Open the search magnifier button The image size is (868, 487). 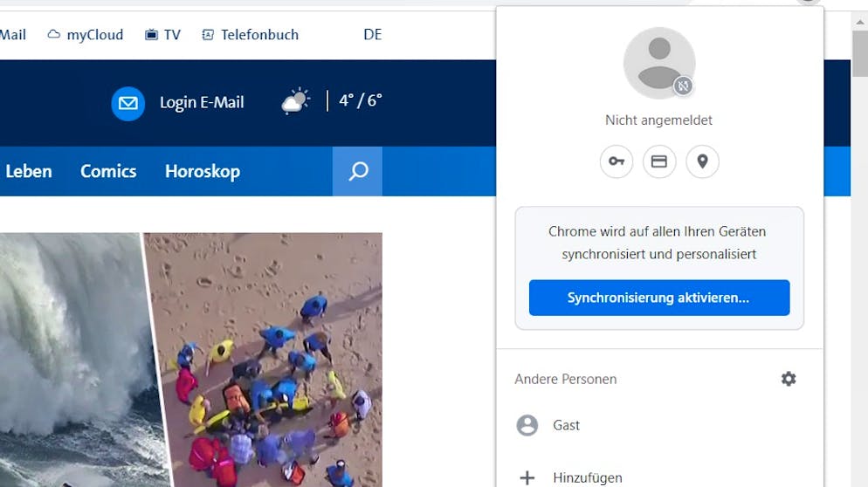click(x=357, y=171)
